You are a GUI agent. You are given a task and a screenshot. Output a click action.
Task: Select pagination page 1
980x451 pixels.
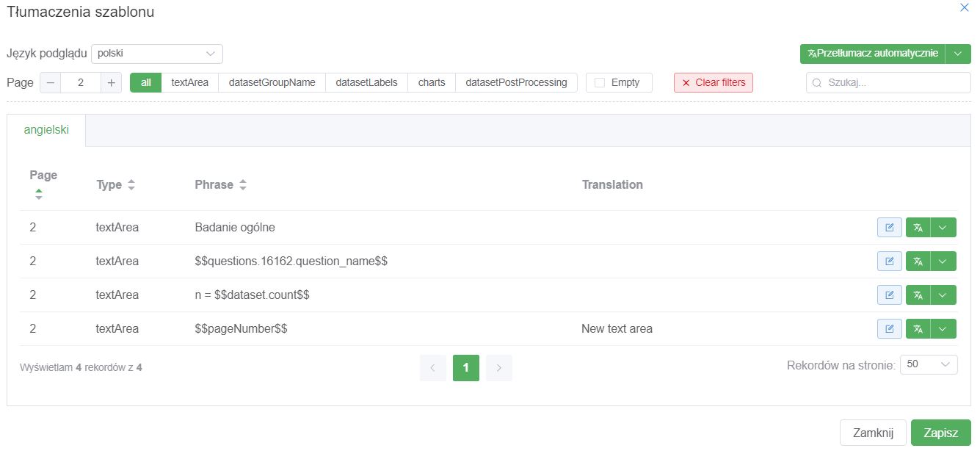point(466,368)
